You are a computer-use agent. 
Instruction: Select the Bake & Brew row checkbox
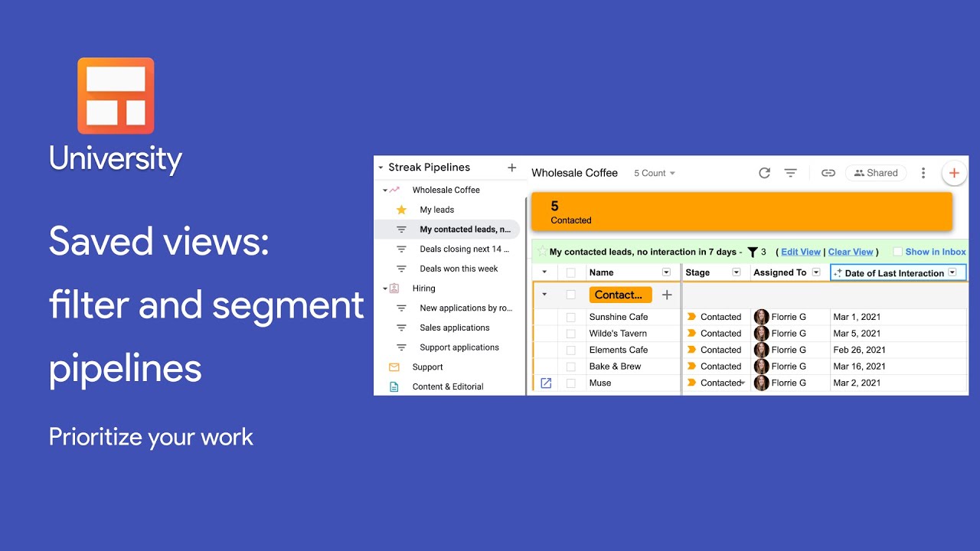click(570, 367)
